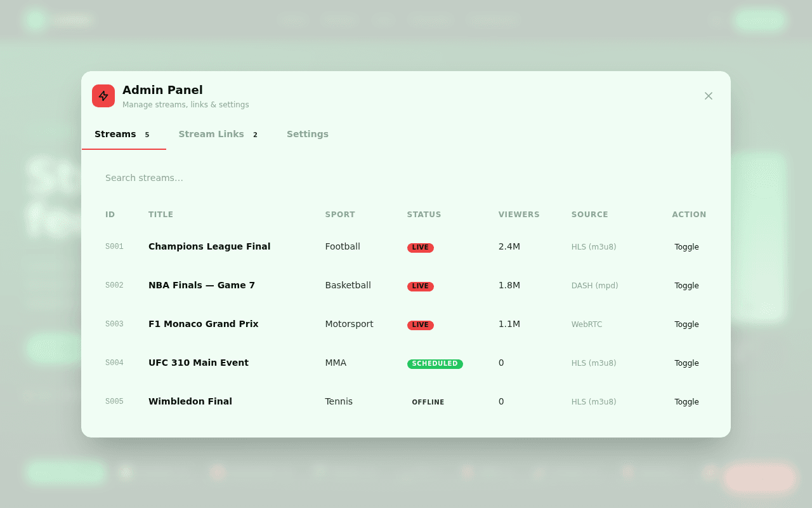Select the F1 Monaco Grand Prix title
Image resolution: width=812 pixels, height=508 pixels.
click(x=204, y=324)
